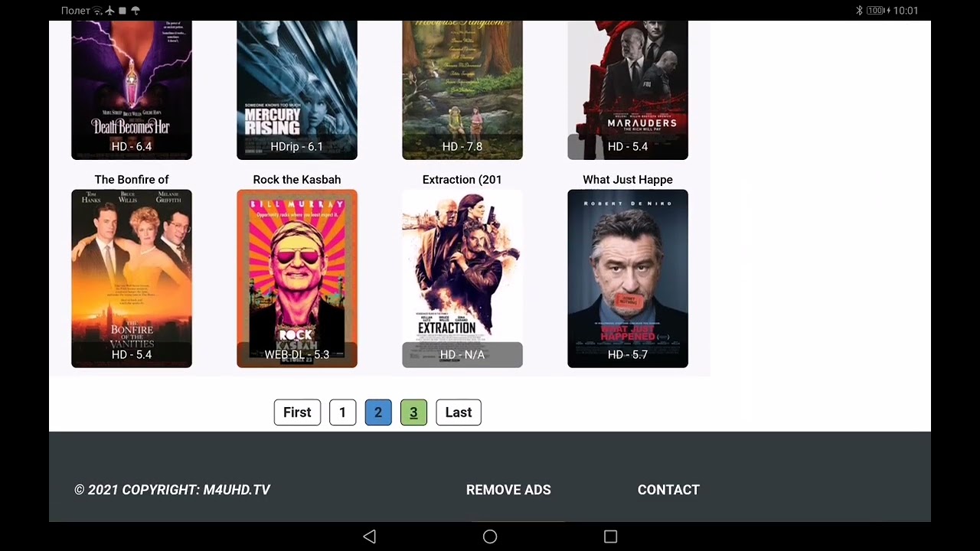Open the Extraction movie poster
Screen dimensions: 980x551
(462, 279)
